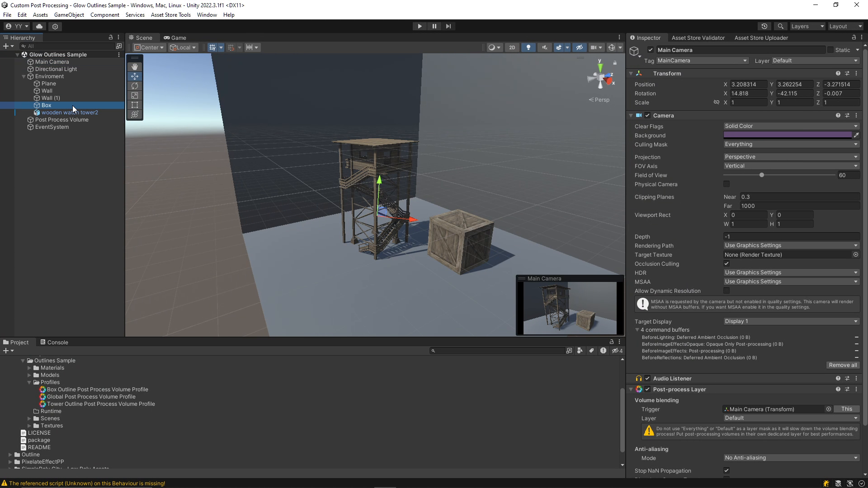Open the Asset Store Validator tab
The width and height of the screenshot is (868, 488).
[698, 38]
